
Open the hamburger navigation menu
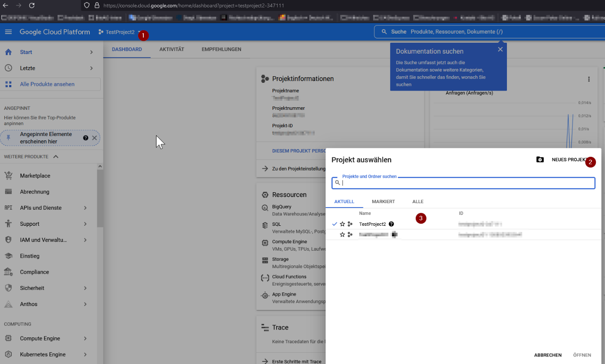coord(8,32)
